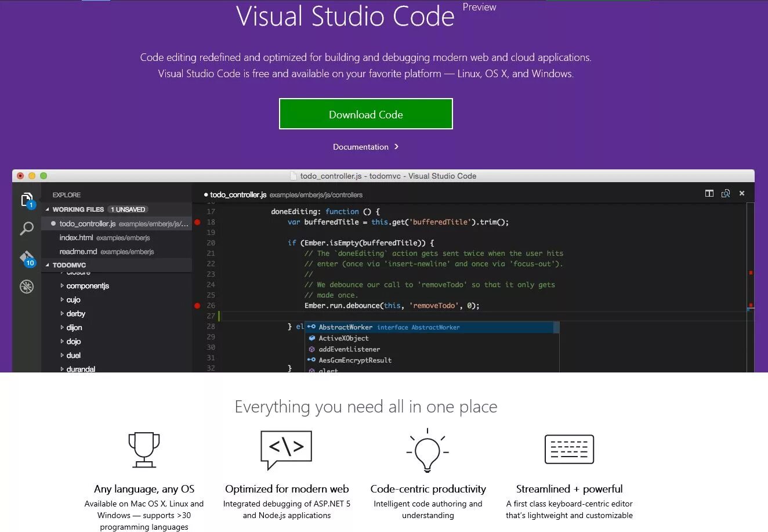768x532 pixels.
Task: Click the icon beside addEventListener suggestion
Action: 311,349
